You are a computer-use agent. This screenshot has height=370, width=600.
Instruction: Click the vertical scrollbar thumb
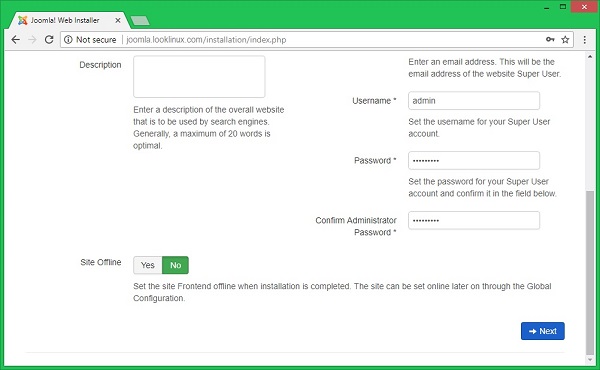[590, 273]
